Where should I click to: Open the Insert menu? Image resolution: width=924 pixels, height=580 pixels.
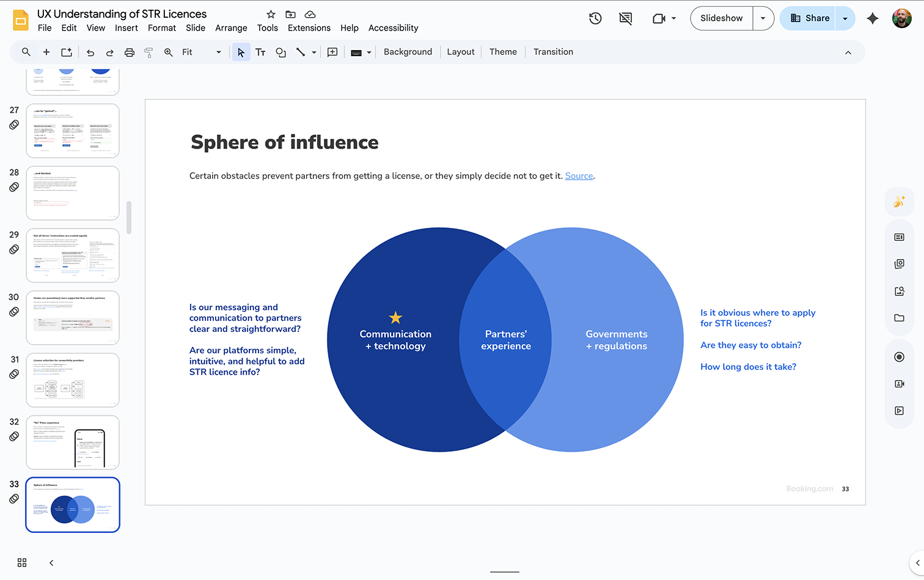(x=127, y=28)
